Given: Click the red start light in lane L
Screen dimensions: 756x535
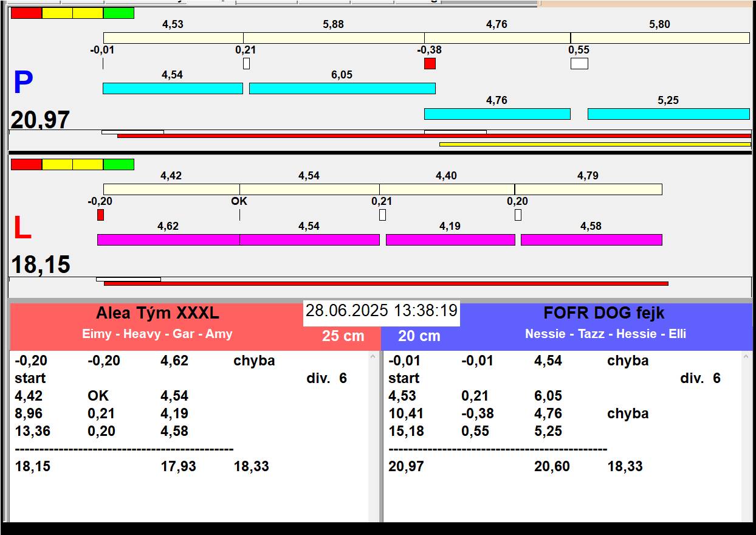Looking at the screenshot, I should (x=27, y=164).
